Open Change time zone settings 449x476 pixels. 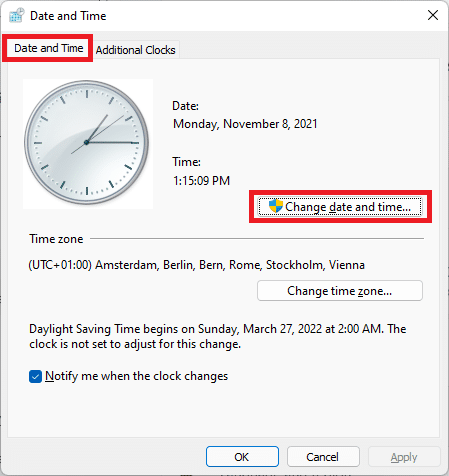pyautogui.click(x=340, y=291)
